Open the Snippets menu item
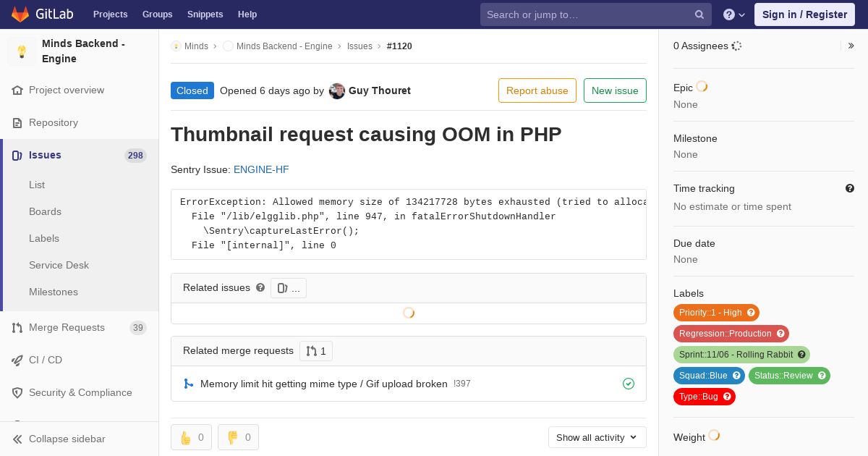868x456 pixels. pyautogui.click(x=205, y=14)
